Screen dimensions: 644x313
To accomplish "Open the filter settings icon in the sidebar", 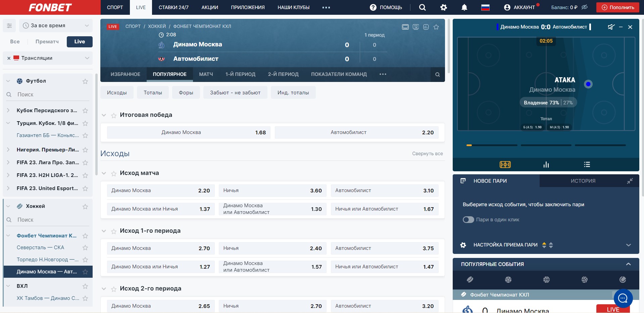I will click(x=9, y=26).
